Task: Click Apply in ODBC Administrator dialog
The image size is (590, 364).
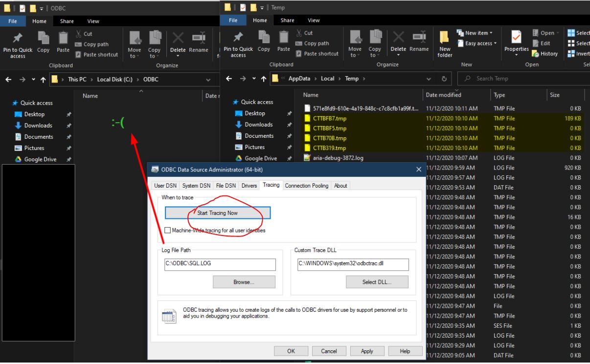Action: tap(367, 351)
